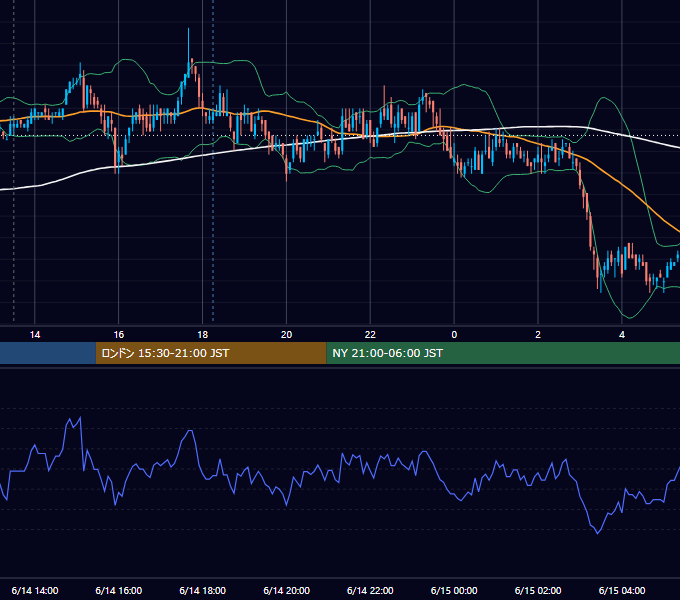Click the 6/14 22:00 time label
This screenshot has height=600, width=680.
coord(370,590)
